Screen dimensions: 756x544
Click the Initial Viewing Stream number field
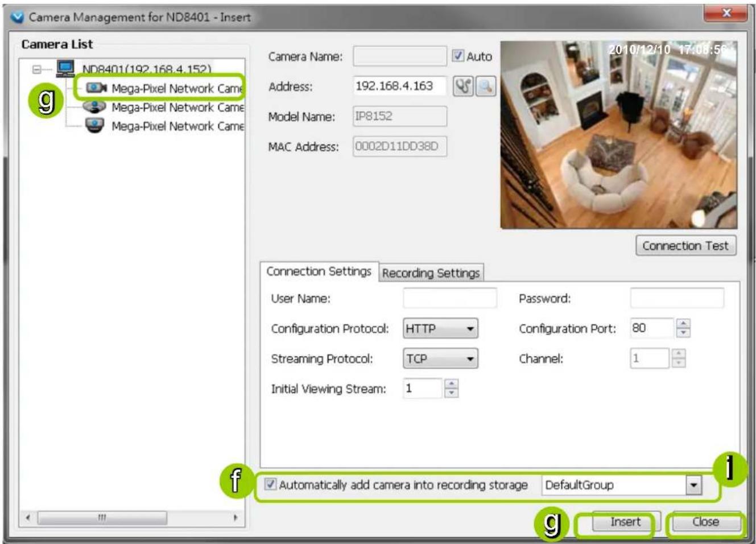pos(423,389)
